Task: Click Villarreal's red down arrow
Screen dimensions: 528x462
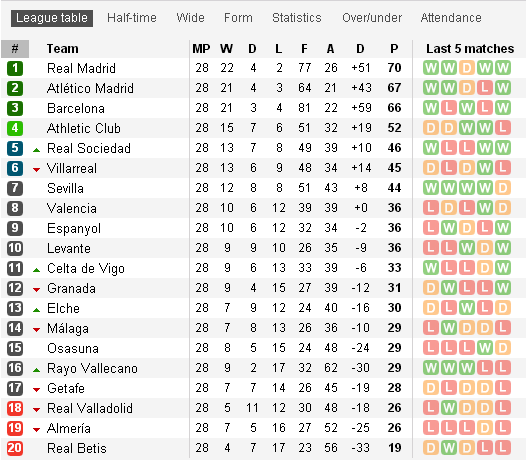Action: click(x=36, y=170)
